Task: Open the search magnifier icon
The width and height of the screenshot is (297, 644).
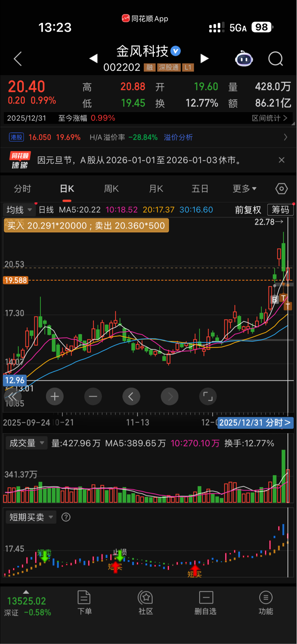Action: [276, 59]
